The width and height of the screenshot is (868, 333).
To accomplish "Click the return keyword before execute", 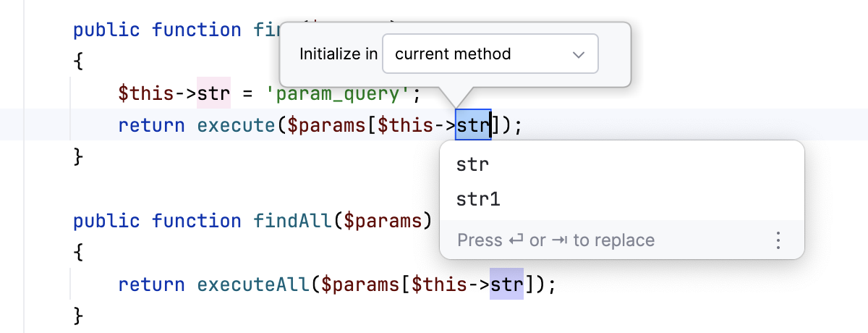I will point(151,125).
